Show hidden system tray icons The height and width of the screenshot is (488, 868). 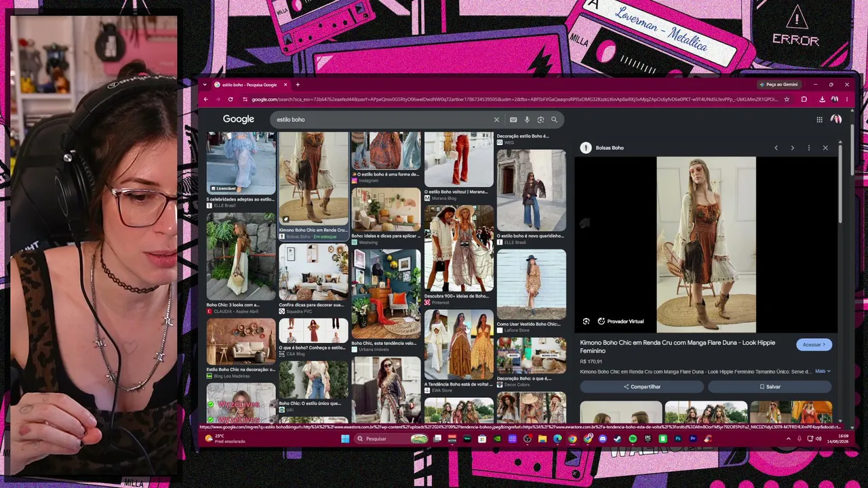[x=788, y=439]
